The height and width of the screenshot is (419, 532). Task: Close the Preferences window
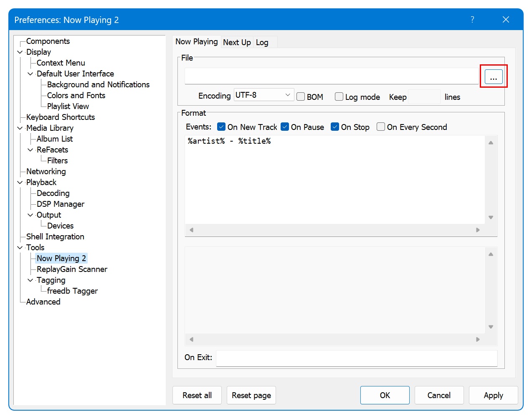(x=506, y=20)
